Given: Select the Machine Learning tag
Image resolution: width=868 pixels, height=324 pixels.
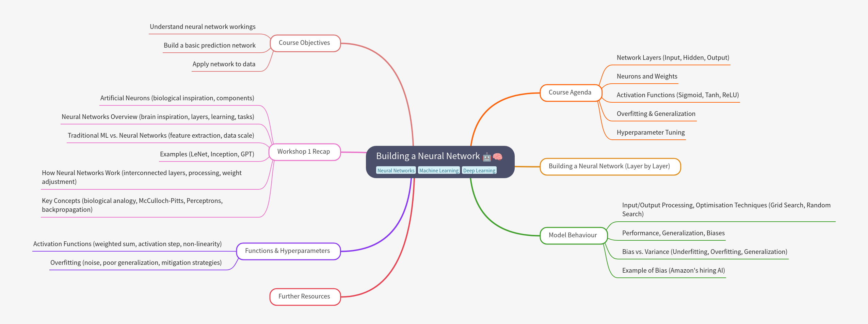Looking at the screenshot, I should point(439,170).
